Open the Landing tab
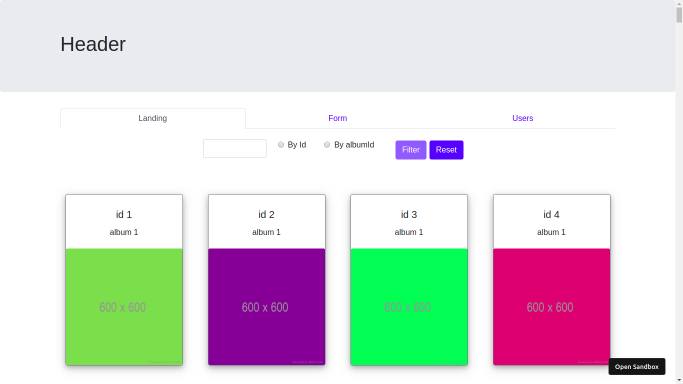Screen dimensions: 683x384 tap(152, 118)
